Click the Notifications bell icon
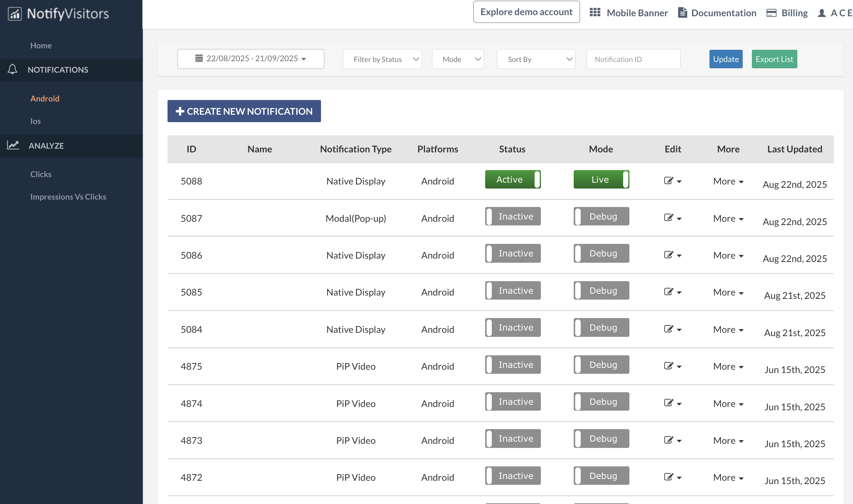853x504 pixels. coord(13,69)
